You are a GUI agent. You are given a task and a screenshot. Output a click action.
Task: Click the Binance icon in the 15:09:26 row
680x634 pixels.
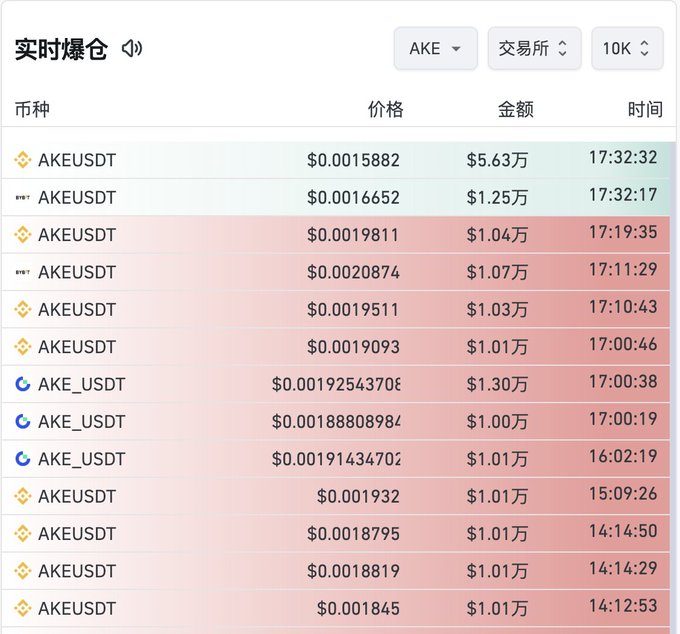(x=23, y=496)
